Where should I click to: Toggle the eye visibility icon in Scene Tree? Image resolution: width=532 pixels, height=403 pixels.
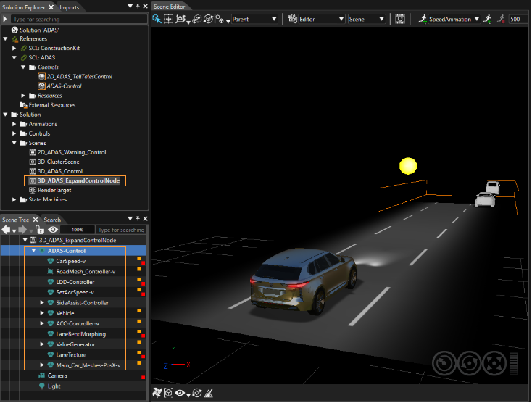[53, 230]
